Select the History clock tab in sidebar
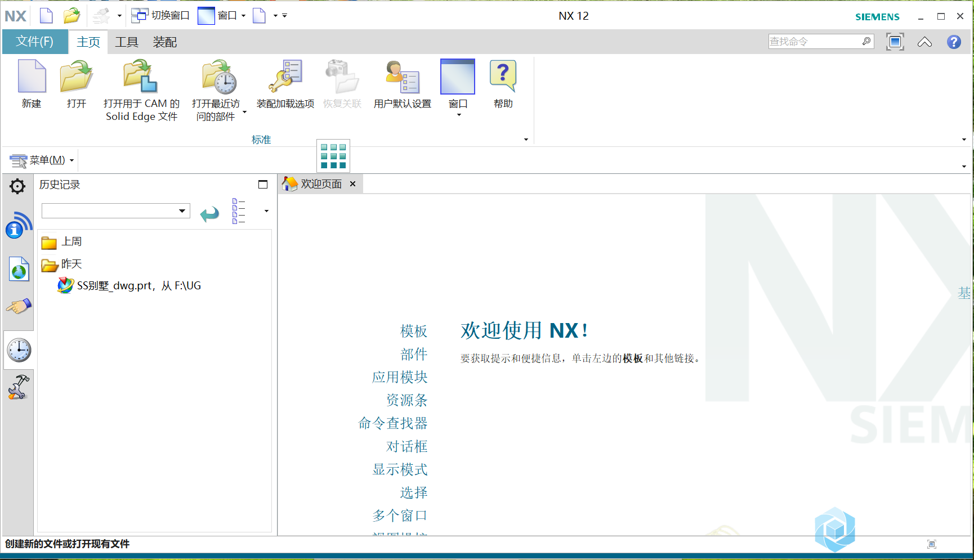This screenshot has width=974, height=560. point(19,350)
